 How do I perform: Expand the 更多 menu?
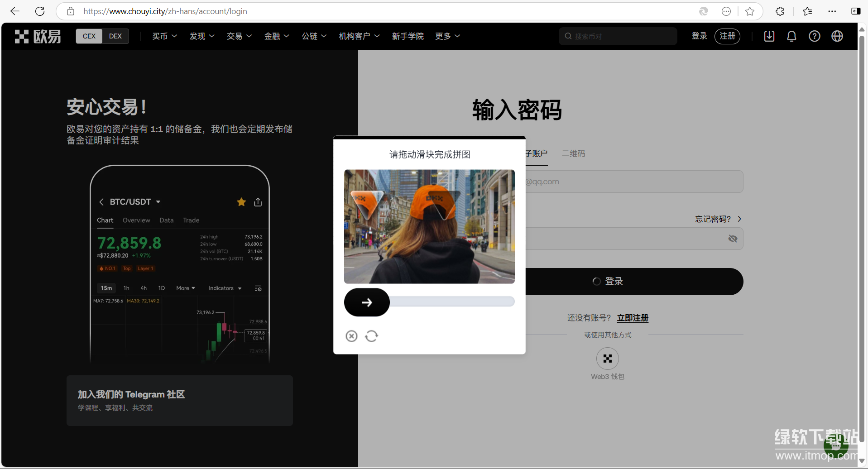coord(447,36)
